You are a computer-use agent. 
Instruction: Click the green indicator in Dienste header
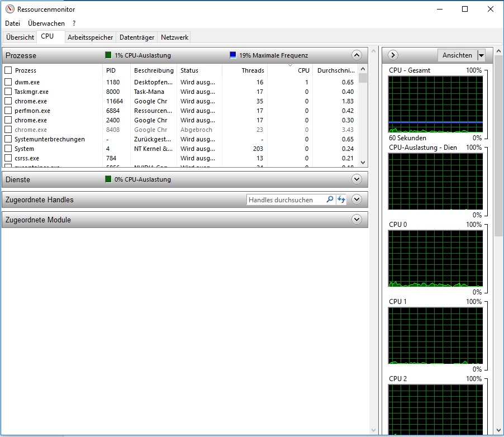tap(108, 179)
